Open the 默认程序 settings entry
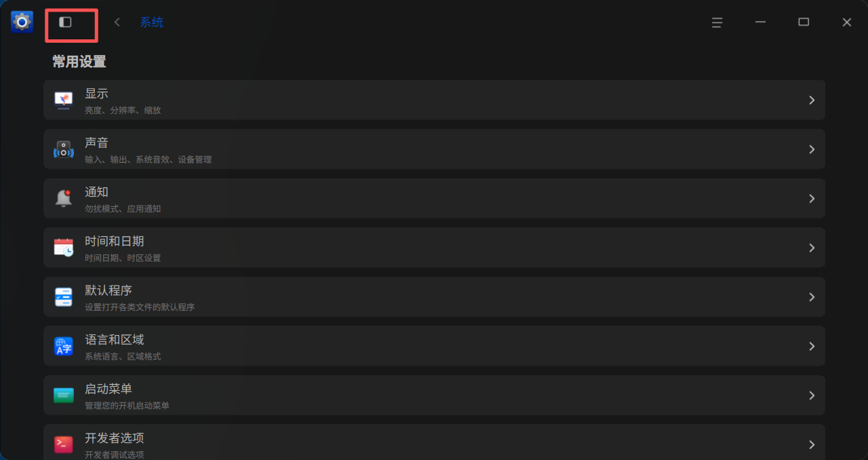Viewport: 868px width, 460px height. [x=434, y=297]
